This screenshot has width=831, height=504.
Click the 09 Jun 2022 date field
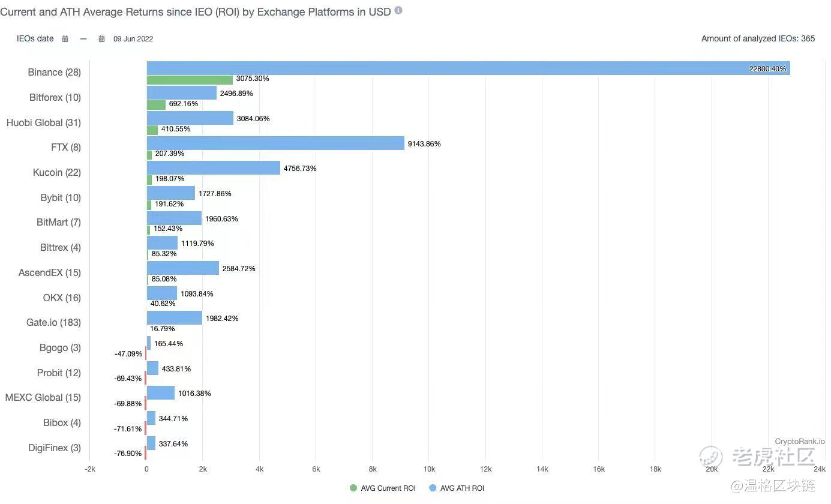[x=133, y=39]
